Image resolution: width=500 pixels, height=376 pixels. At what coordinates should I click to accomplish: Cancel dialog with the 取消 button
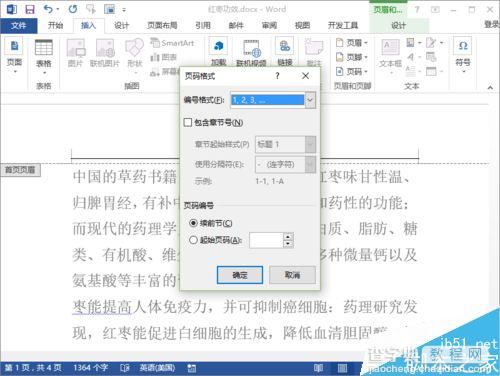pyautogui.click(x=292, y=275)
